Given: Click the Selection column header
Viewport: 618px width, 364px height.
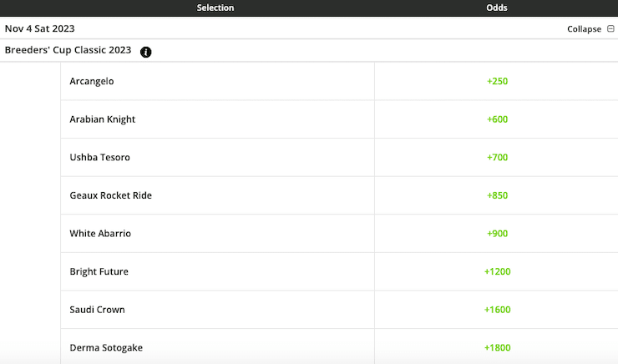Looking at the screenshot, I should pyautogui.click(x=215, y=8).
